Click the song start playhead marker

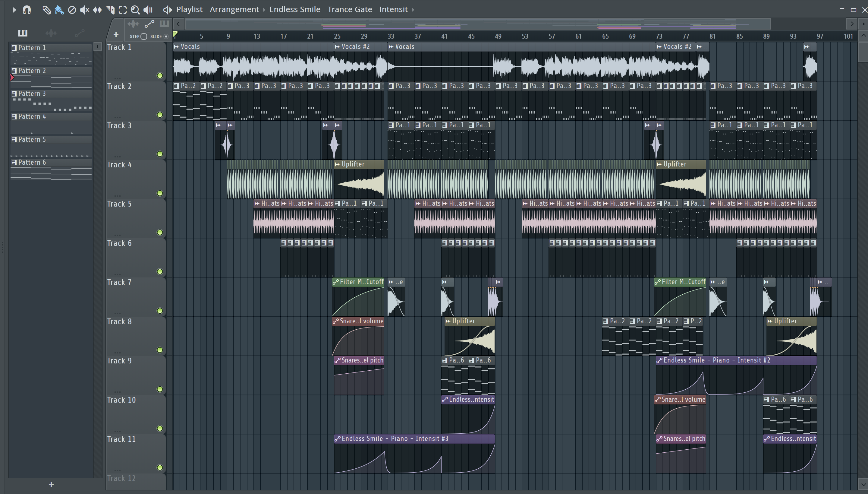pos(175,34)
